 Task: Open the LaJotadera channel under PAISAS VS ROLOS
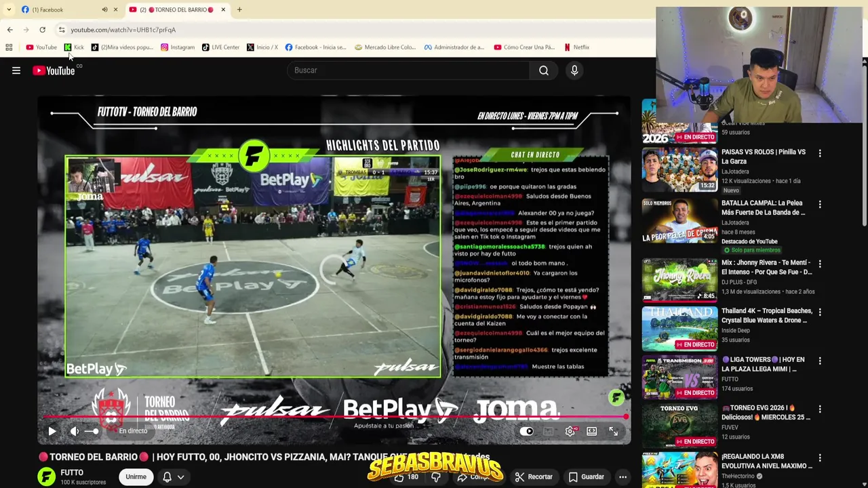735,171
